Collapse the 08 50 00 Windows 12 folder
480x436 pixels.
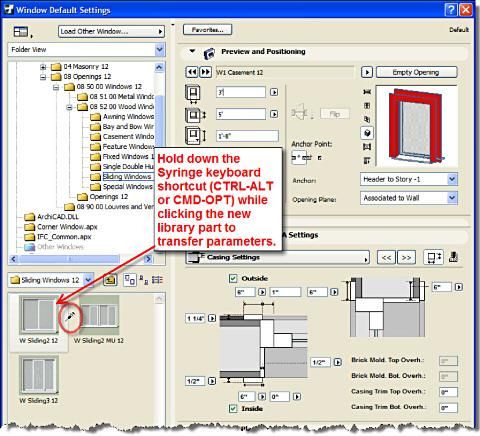tap(56, 87)
